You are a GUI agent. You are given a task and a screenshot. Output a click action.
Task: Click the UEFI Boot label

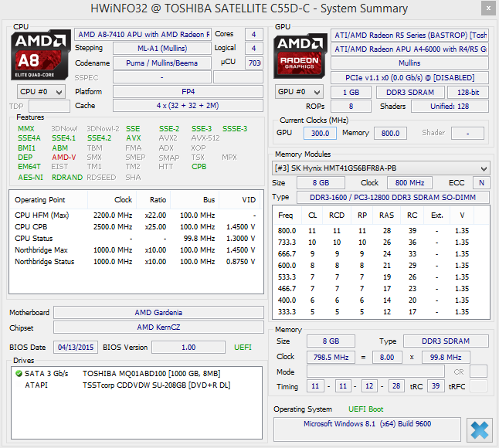(365, 409)
